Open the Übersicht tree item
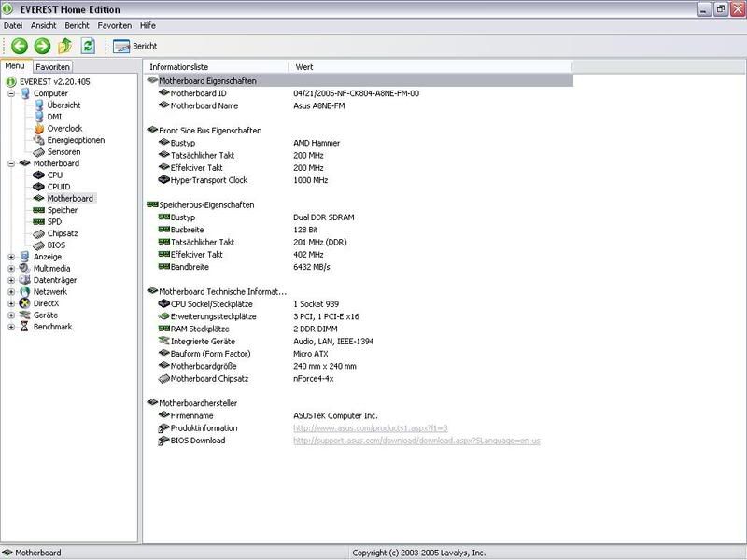 coord(63,105)
